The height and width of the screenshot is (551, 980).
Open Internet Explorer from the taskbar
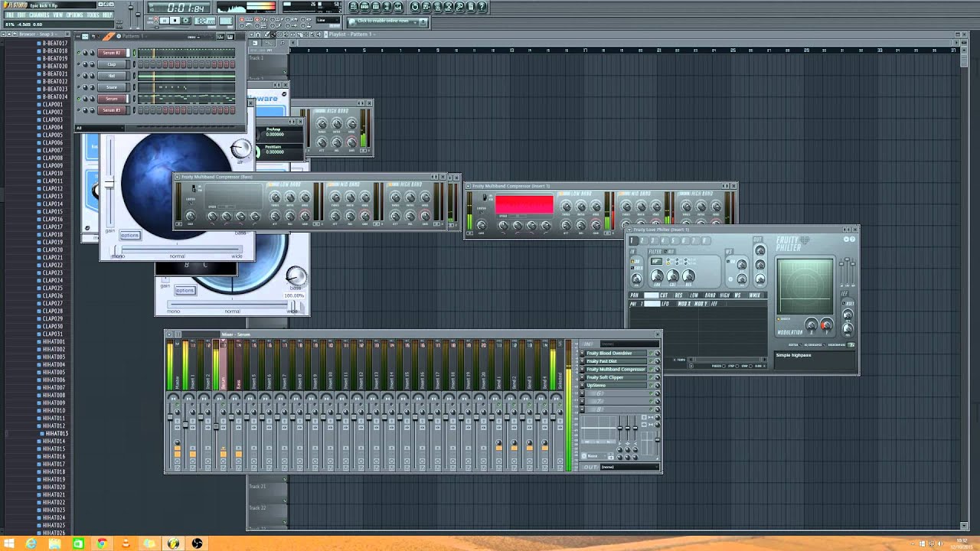coord(31,543)
